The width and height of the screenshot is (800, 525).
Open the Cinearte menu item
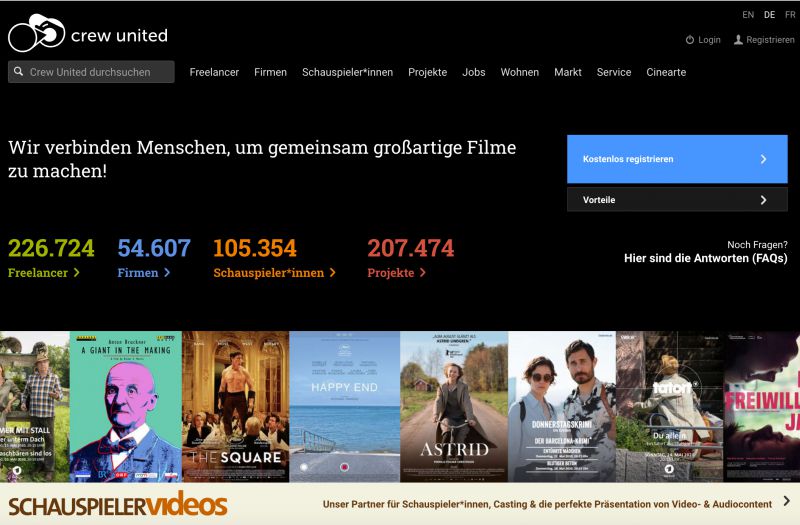pos(666,72)
